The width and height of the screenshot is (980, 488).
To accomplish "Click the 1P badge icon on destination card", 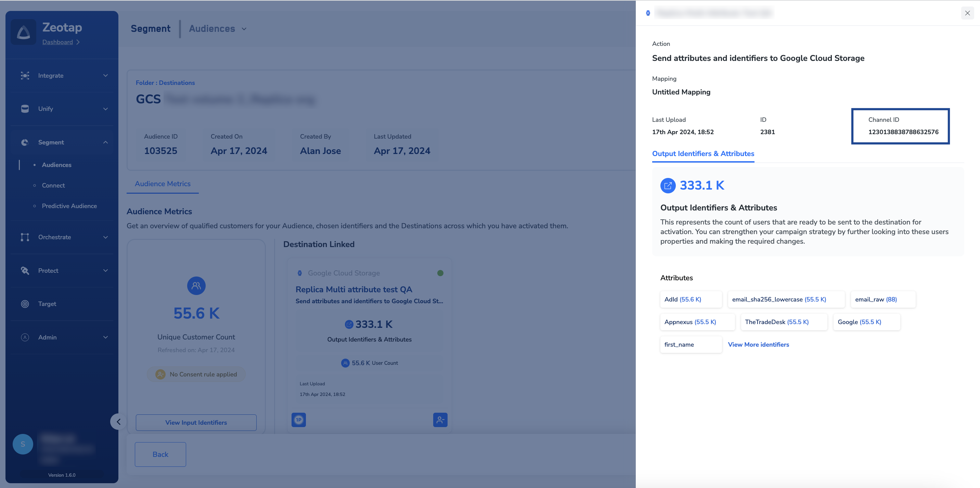I will (299, 420).
